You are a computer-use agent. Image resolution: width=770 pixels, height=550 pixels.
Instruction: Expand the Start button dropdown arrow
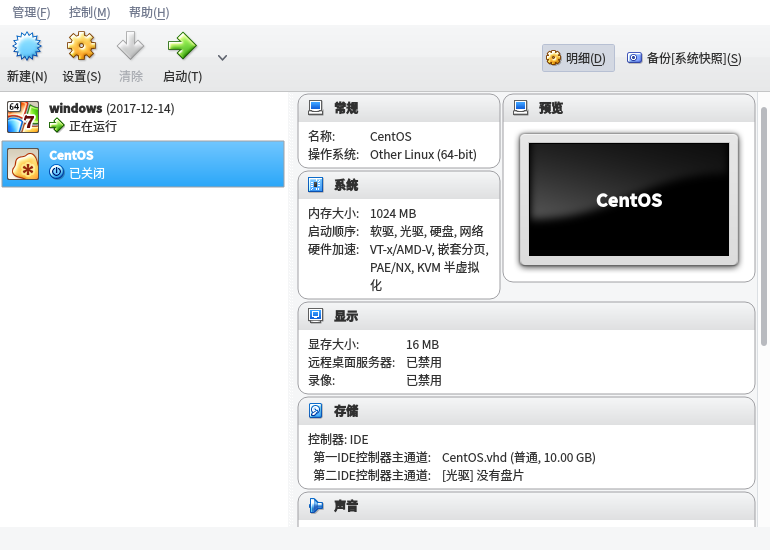(x=222, y=58)
